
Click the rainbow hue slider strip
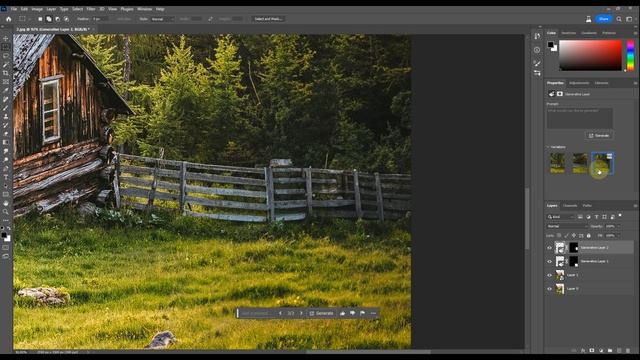point(631,55)
